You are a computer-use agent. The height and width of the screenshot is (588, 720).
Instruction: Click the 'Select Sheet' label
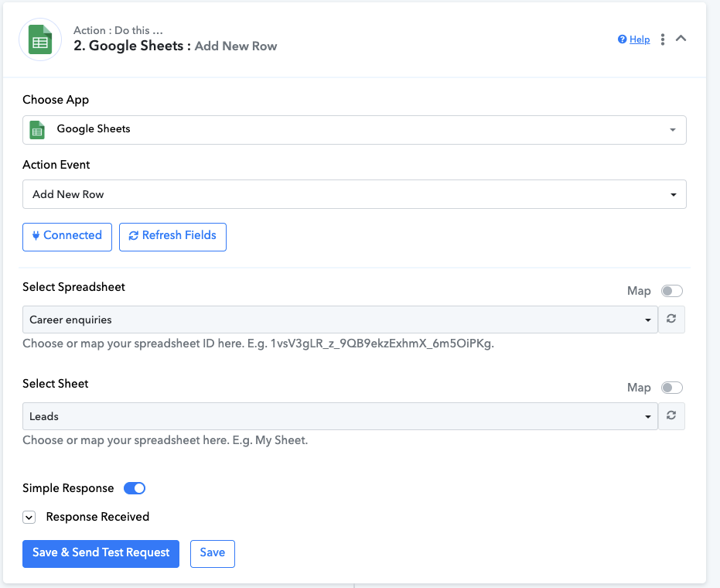point(55,384)
